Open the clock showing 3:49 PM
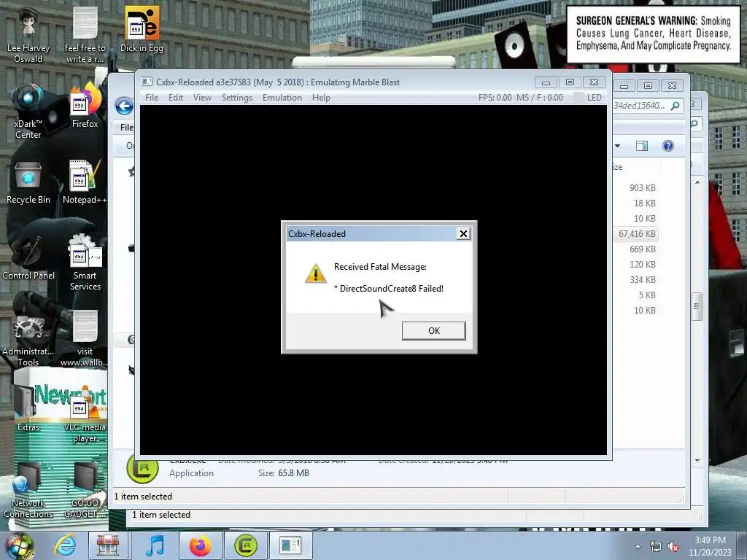This screenshot has width=747, height=560. click(x=710, y=545)
